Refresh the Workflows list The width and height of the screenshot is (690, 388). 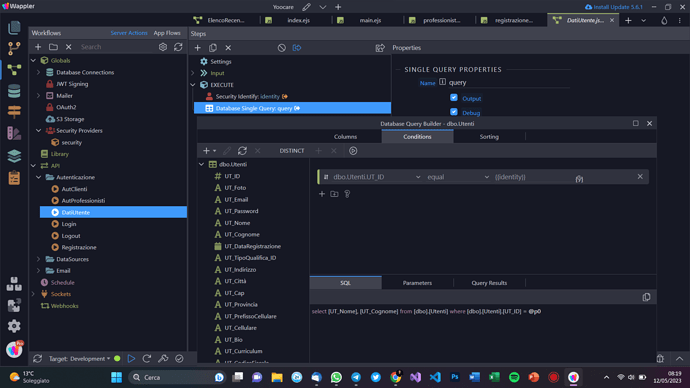(178, 47)
